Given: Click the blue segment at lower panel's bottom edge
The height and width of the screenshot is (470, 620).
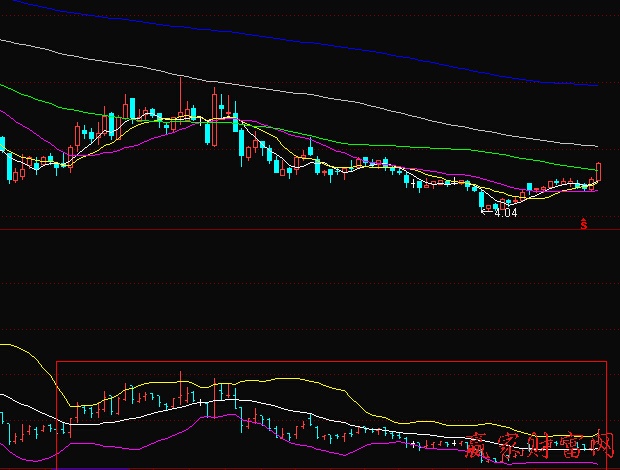Looking at the screenshot, I should click(x=95, y=467).
